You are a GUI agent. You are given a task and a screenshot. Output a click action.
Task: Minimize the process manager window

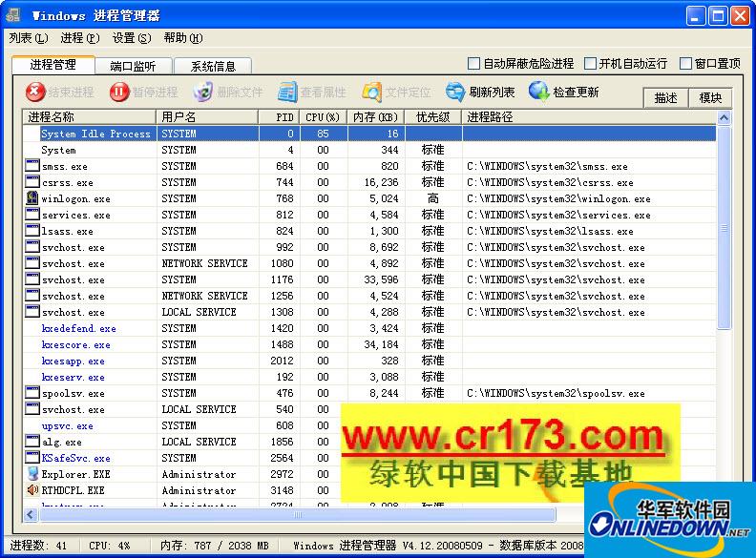click(x=696, y=16)
